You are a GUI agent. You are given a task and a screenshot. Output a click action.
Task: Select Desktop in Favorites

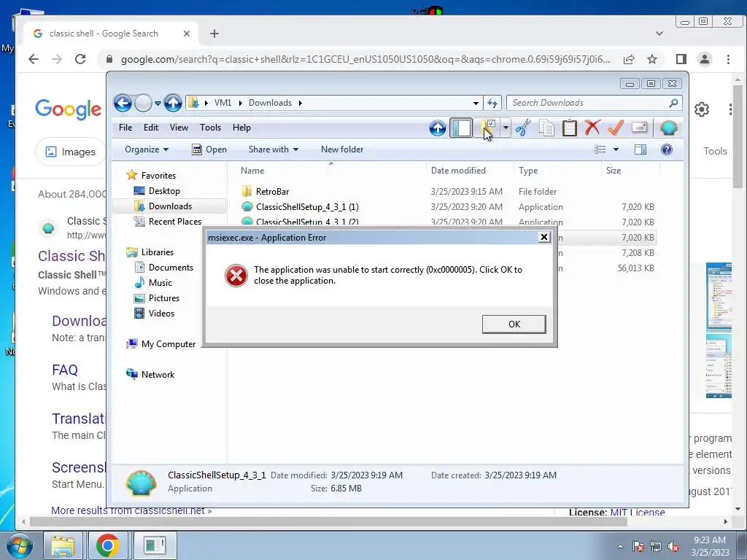click(x=164, y=191)
